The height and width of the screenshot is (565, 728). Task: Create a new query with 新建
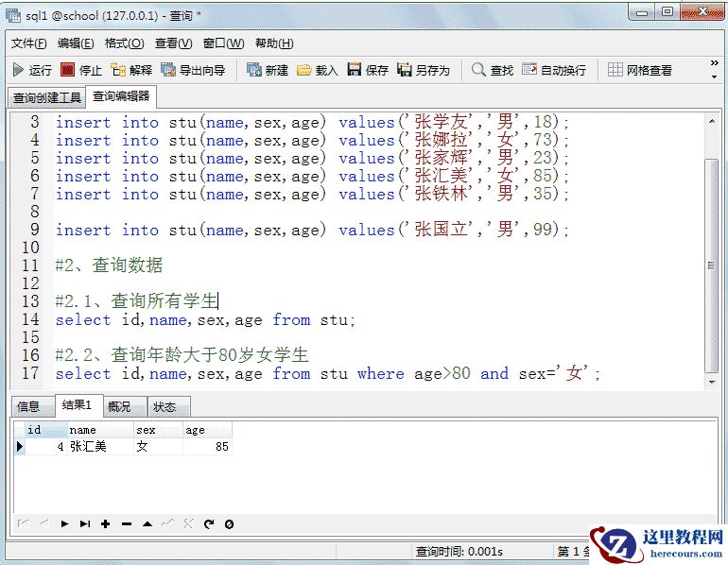[268, 70]
